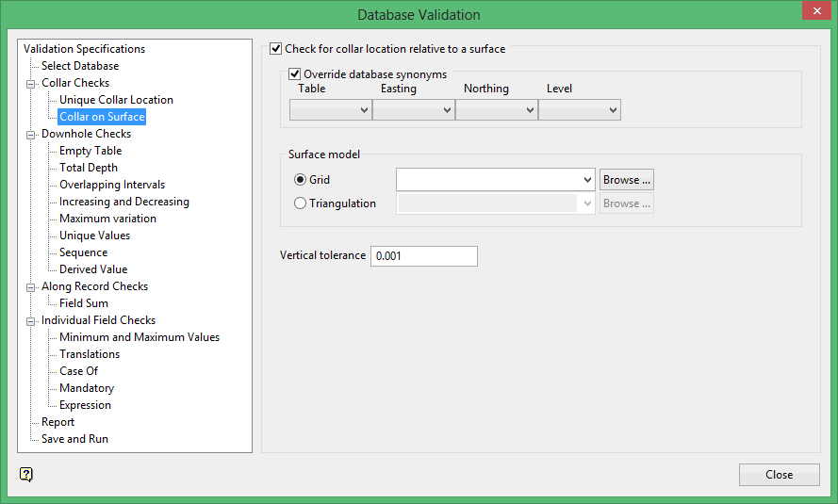838x504 pixels.
Task: Click the help question mark icon
Action: [26, 474]
